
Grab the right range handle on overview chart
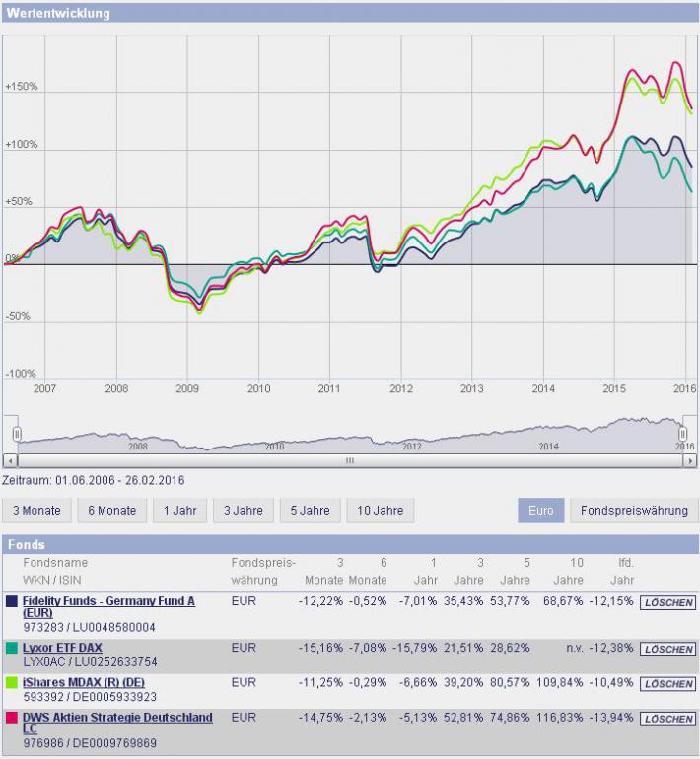(x=682, y=433)
